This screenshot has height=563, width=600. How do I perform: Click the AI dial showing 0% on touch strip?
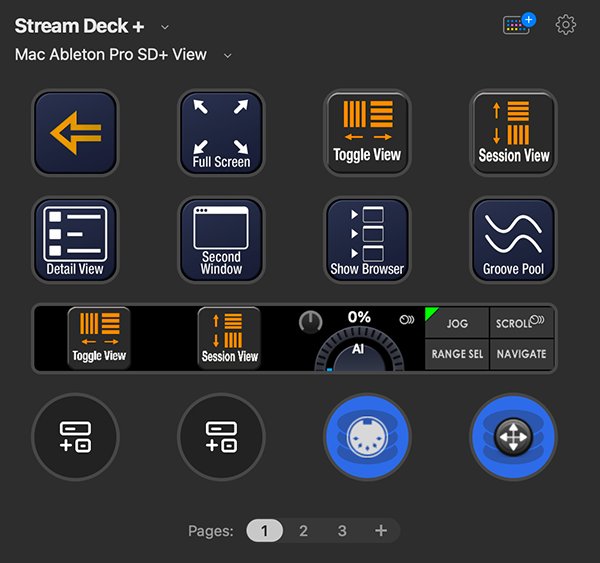click(359, 350)
